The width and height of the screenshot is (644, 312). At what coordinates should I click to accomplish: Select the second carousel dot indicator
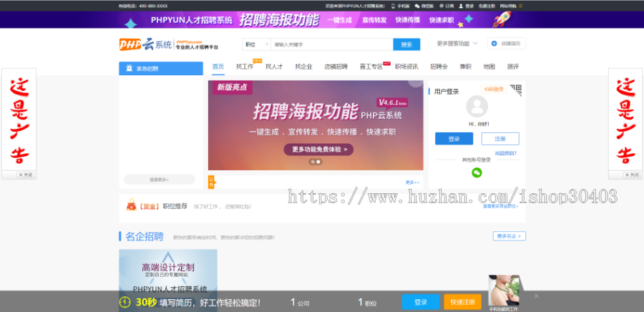click(x=318, y=162)
